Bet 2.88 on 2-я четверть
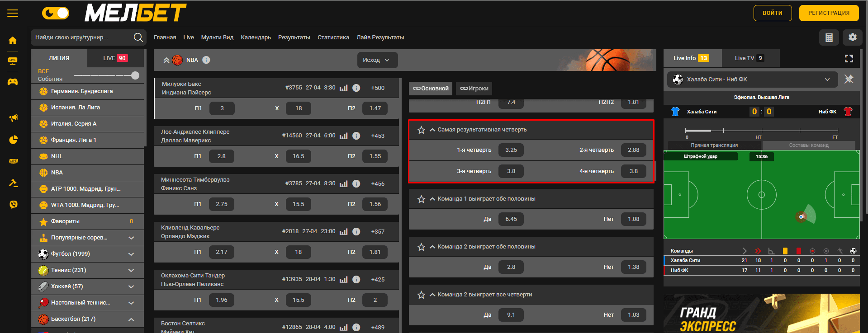The width and height of the screenshot is (868, 333). tap(634, 150)
